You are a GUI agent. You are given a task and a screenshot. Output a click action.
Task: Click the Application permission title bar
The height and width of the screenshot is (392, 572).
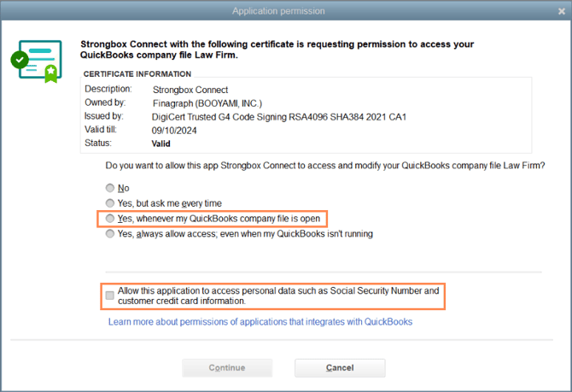[x=278, y=11]
